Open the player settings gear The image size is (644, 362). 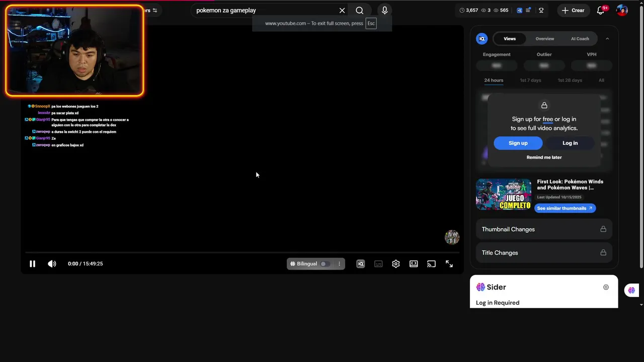(x=396, y=263)
